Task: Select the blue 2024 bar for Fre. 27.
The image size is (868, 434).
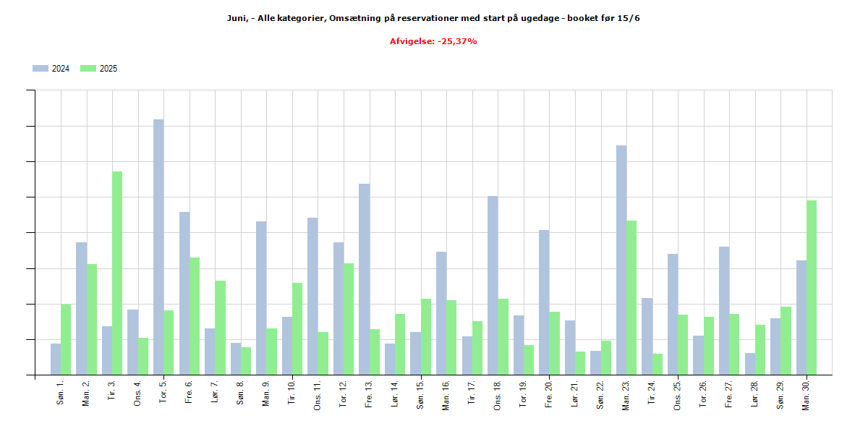Action: pos(723,311)
